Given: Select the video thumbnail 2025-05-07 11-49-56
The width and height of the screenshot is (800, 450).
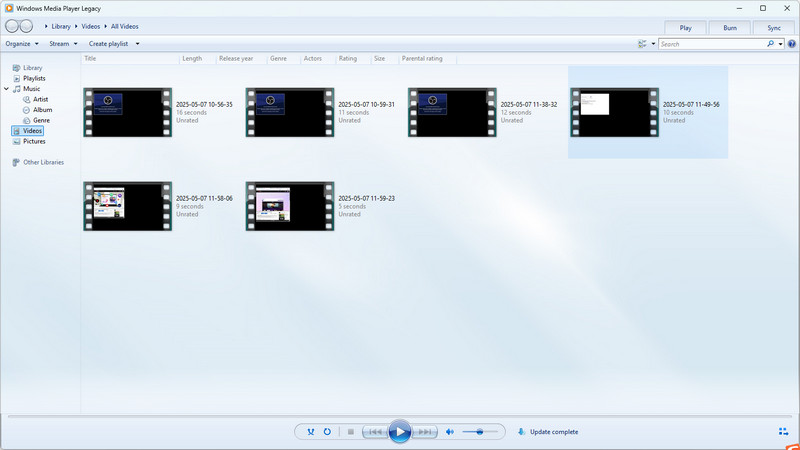Looking at the screenshot, I should pyautogui.click(x=614, y=112).
